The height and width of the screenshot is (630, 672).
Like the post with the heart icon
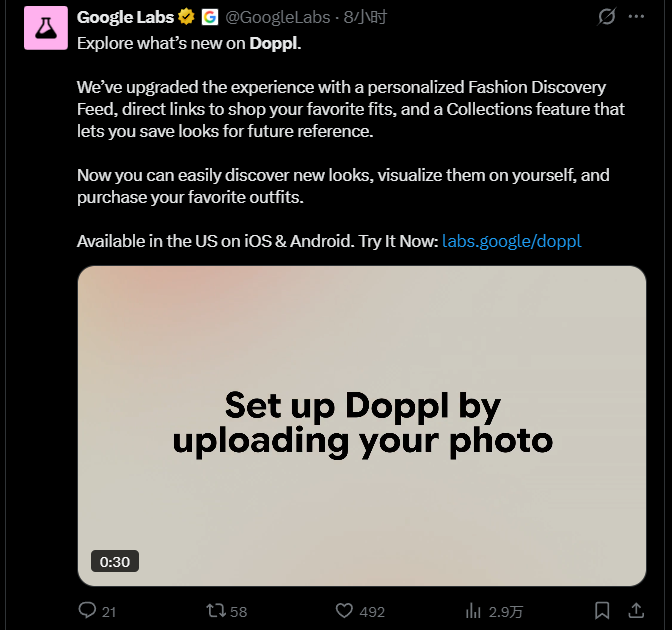(x=344, y=610)
